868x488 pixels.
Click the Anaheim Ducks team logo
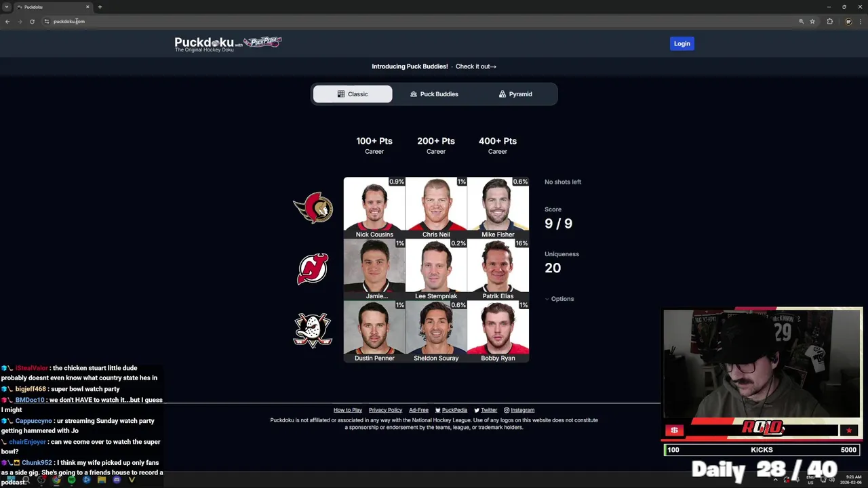313,331
